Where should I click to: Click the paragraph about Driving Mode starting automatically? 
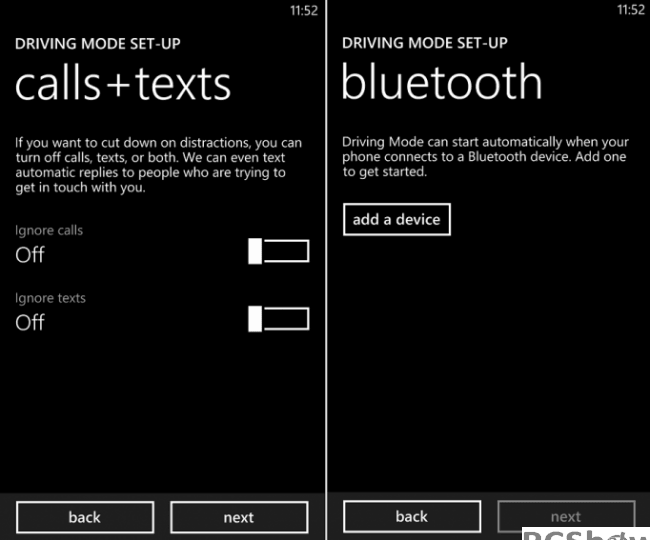pos(485,157)
